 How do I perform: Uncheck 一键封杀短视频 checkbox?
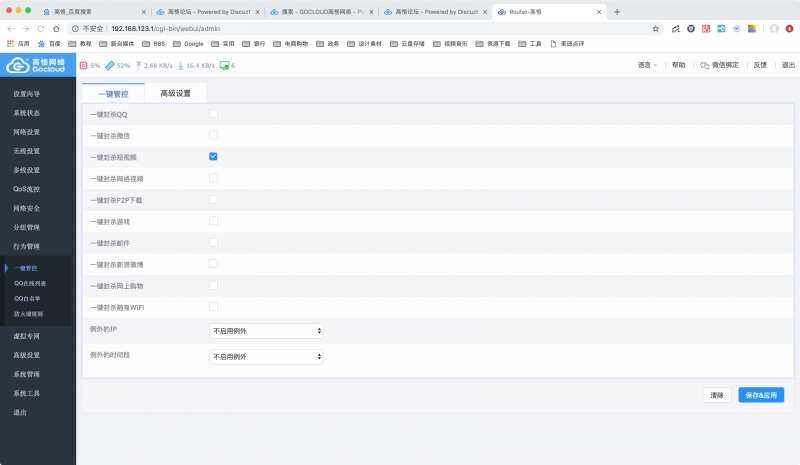tap(213, 157)
